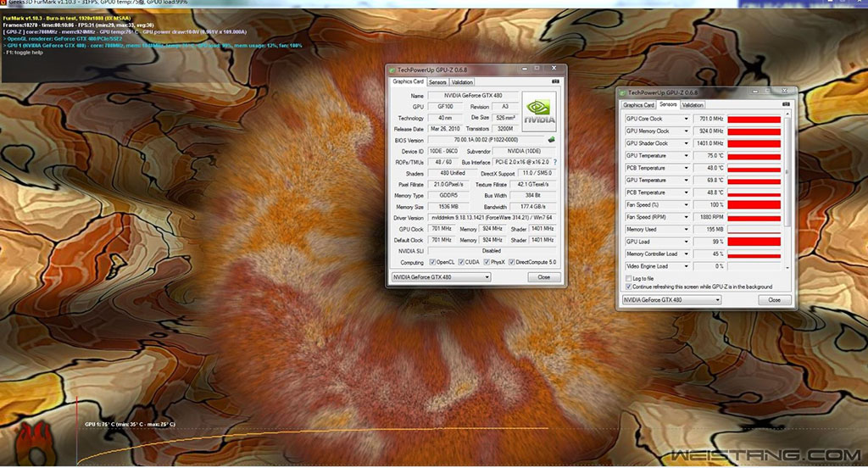Enable the Log to file checkbox
The width and height of the screenshot is (868, 468).
[628, 278]
